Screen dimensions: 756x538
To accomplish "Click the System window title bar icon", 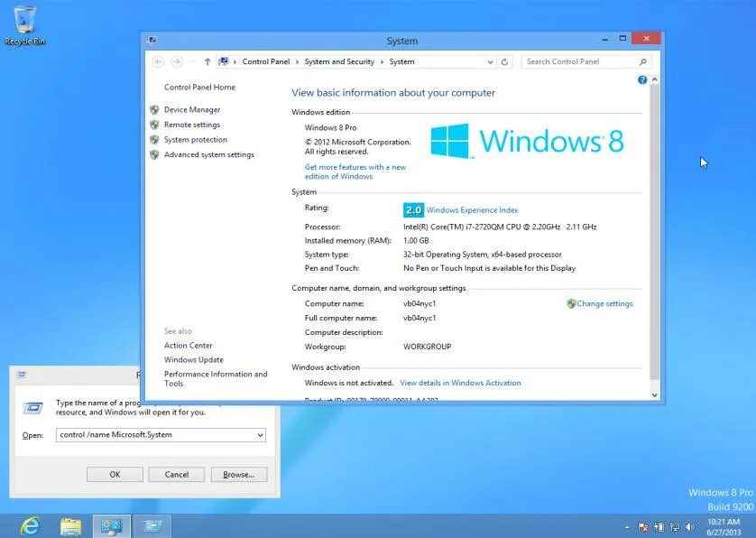I will 152,40.
